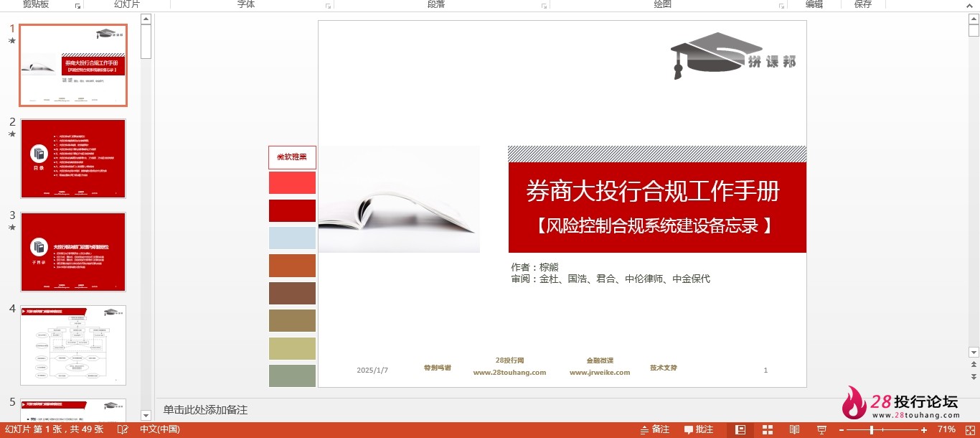
Task: Click the animation star under slide 2 number
Action: [x=11, y=134]
